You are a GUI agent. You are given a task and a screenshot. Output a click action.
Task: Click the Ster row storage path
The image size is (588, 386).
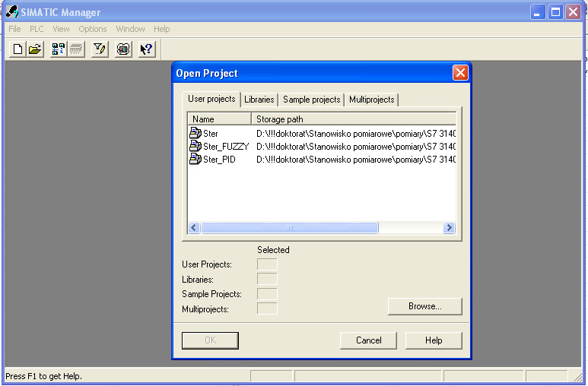point(356,134)
